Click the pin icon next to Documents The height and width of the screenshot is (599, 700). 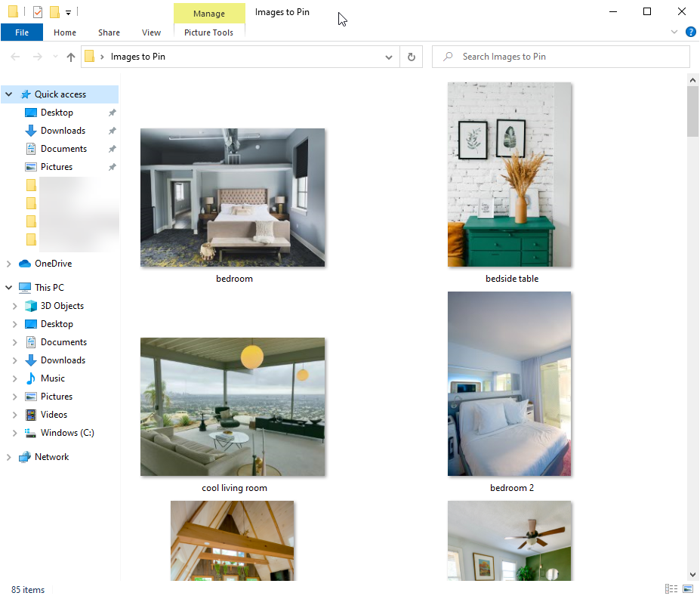112,149
